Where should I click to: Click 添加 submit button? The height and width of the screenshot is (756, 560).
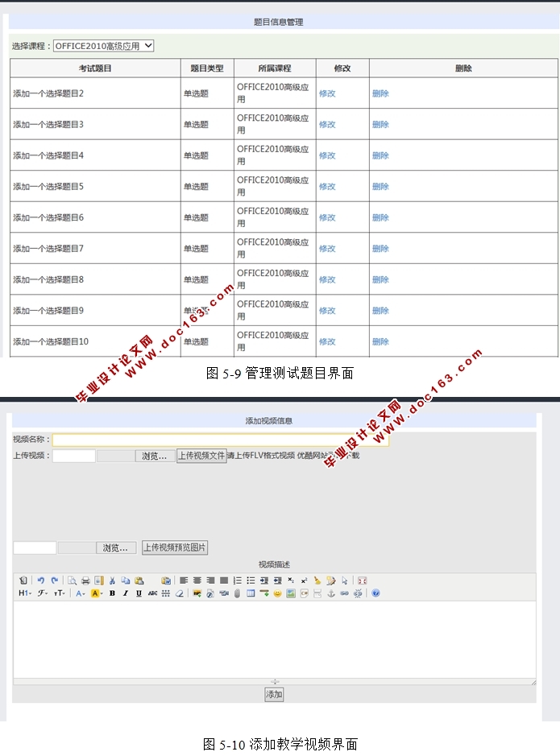click(274, 694)
